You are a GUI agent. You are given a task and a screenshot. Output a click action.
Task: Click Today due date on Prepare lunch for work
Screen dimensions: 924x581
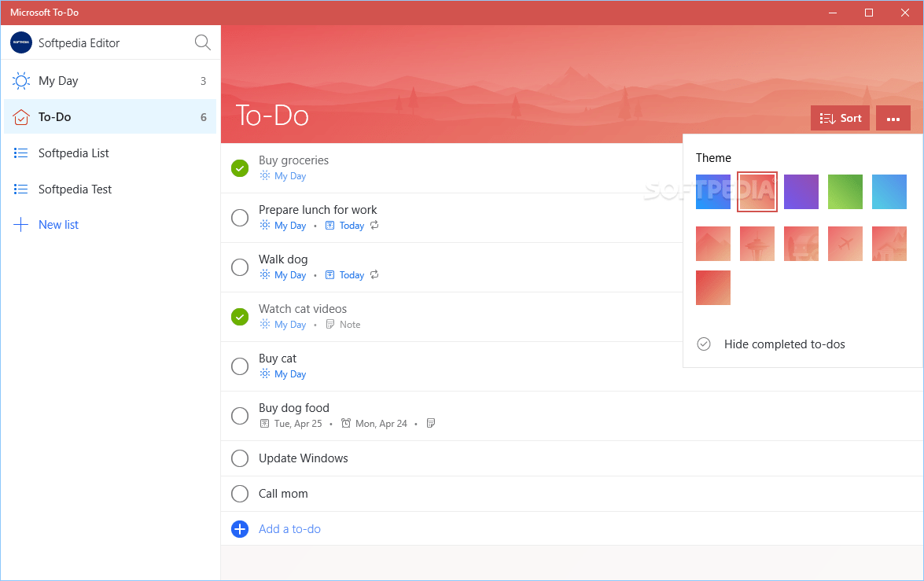click(352, 225)
